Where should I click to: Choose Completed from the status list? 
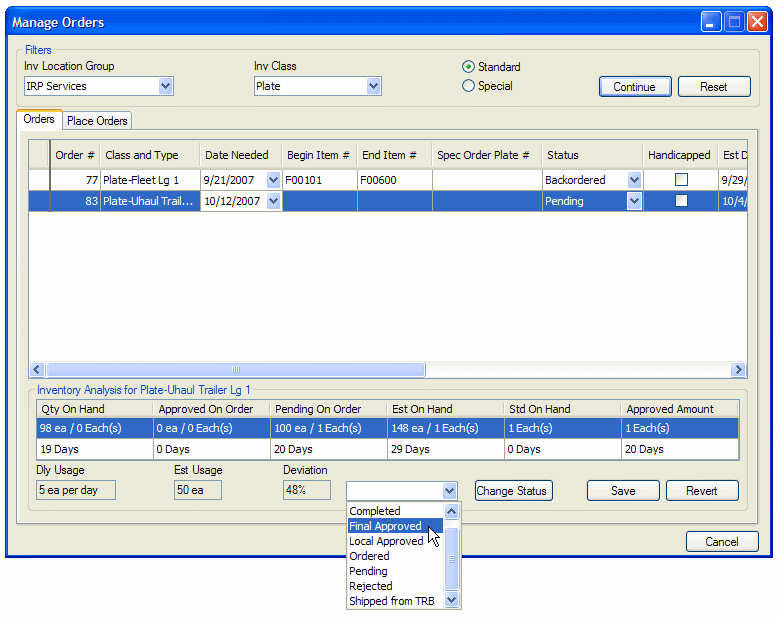click(x=395, y=511)
